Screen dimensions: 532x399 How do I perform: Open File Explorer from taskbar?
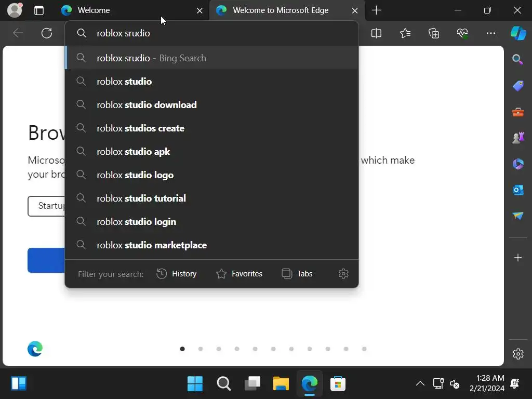(281, 384)
